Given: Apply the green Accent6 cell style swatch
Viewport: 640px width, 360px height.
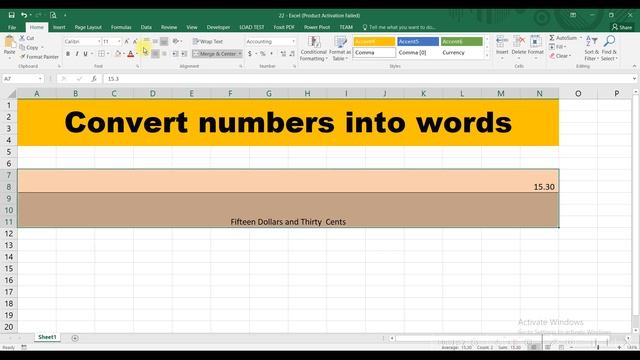Looking at the screenshot, I should point(462,41).
